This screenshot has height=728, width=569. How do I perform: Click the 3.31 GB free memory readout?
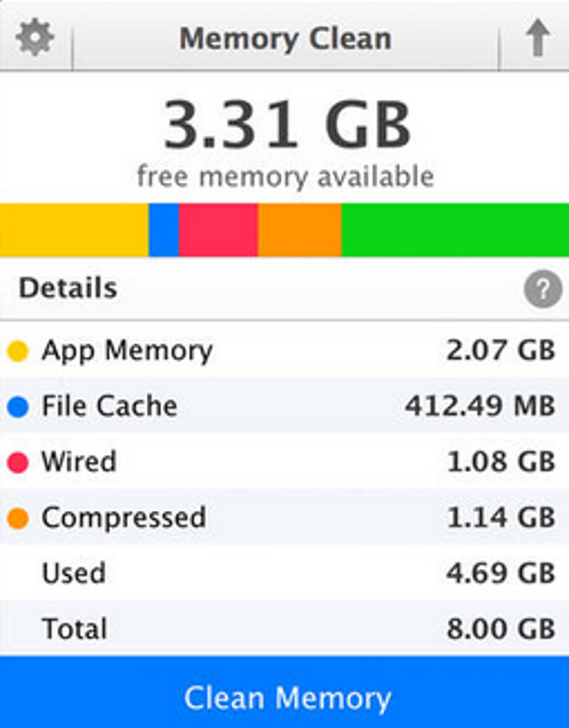coord(286,125)
